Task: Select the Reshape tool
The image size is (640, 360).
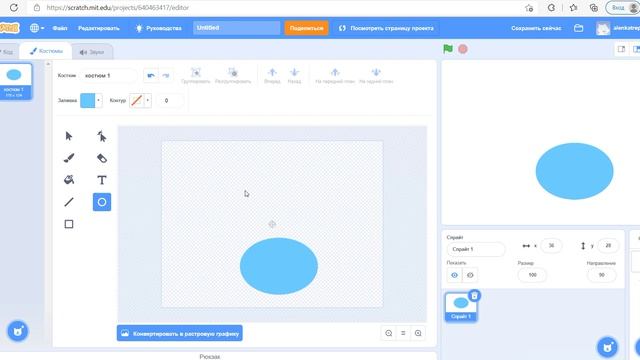Action: pyautogui.click(x=102, y=136)
